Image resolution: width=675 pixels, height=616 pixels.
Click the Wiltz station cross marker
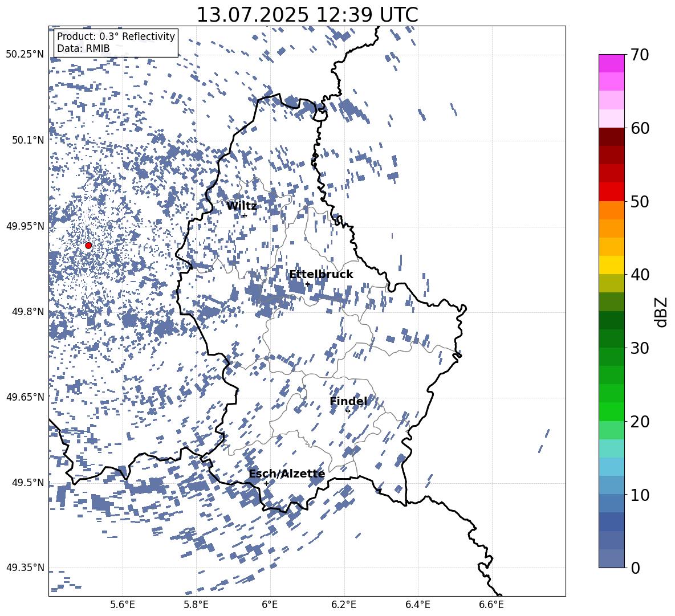coord(245,215)
